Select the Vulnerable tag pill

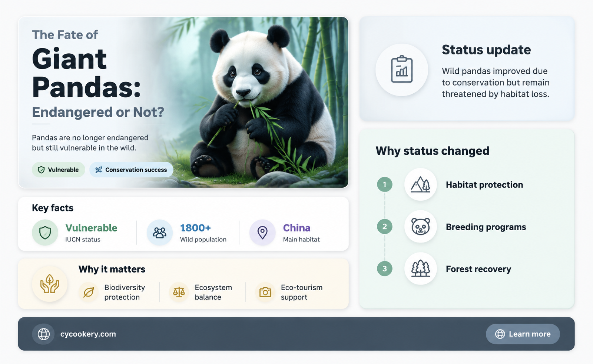(58, 170)
